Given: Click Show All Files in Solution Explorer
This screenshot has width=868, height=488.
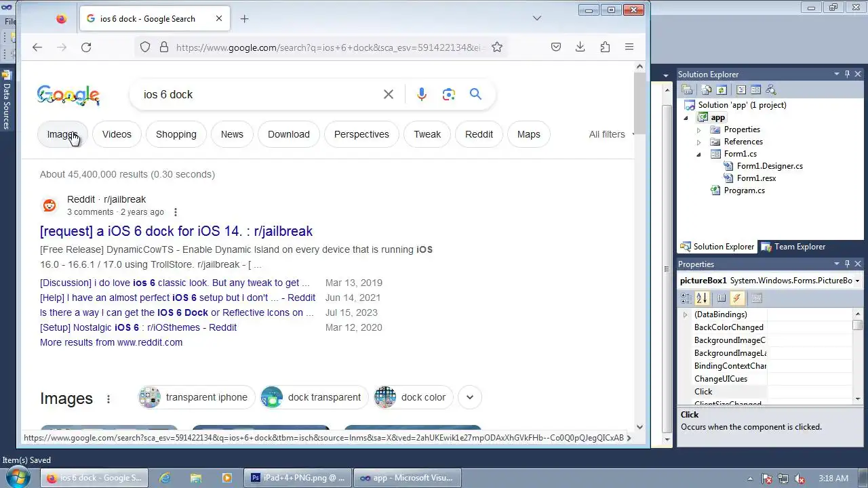Looking at the screenshot, I should [x=707, y=89].
